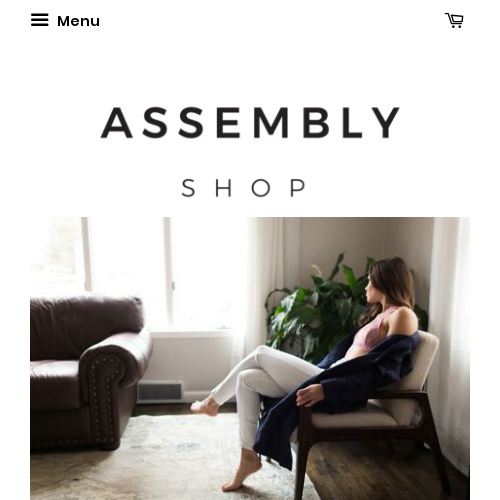The image size is (500, 500).
Task: Click the ASSEMBLY store logo
Action: [250, 123]
